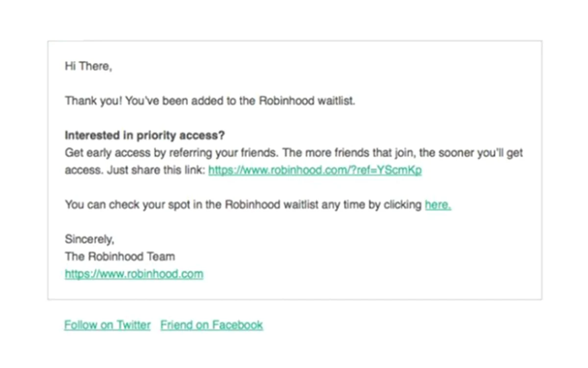Click the "here." waitlist spot link
588x368 pixels.
(x=438, y=205)
